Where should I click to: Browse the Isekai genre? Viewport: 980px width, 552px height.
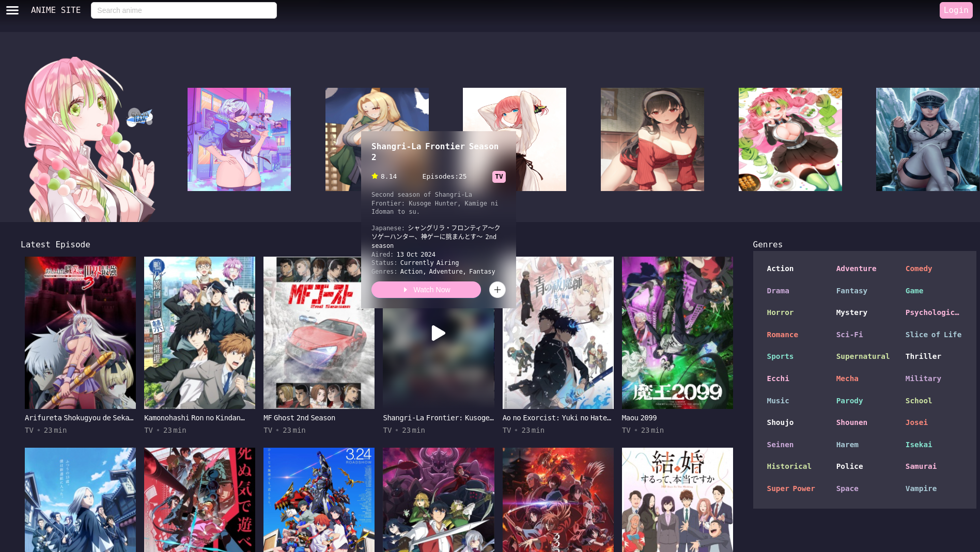pos(919,445)
